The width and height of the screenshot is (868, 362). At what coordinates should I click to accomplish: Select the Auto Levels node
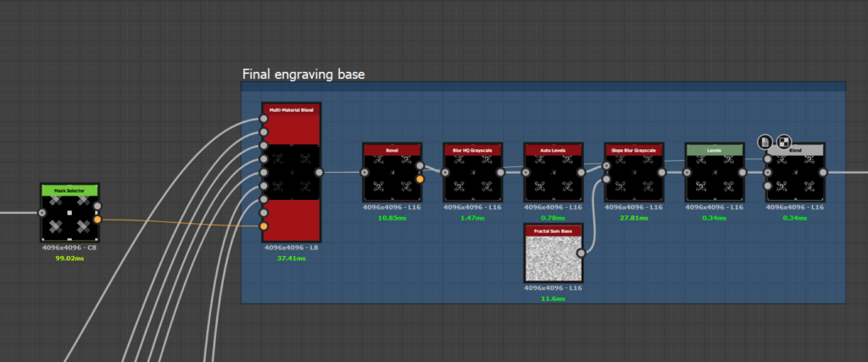click(554, 172)
